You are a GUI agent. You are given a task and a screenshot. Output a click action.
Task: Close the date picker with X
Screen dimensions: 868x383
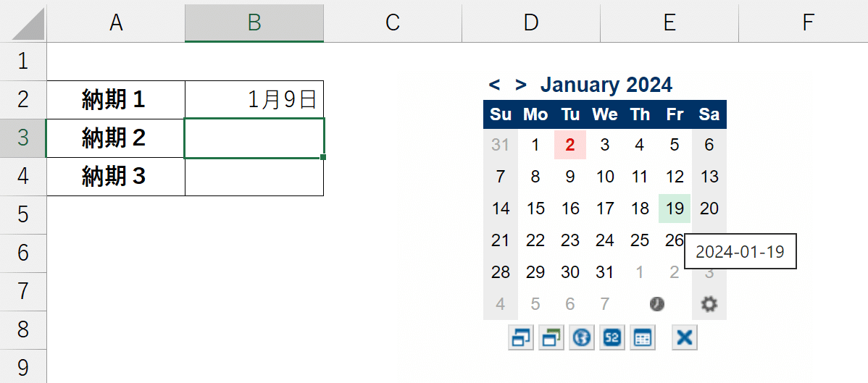[685, 337]
